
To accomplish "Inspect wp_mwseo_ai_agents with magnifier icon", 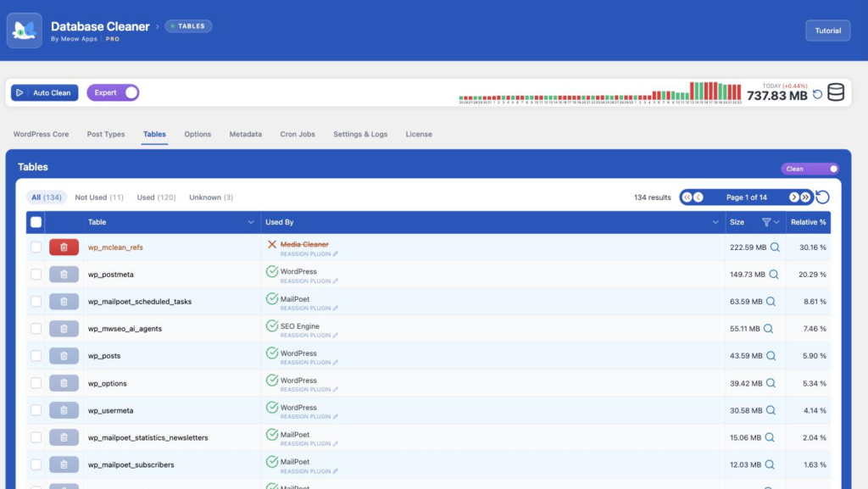I will 768,329.
